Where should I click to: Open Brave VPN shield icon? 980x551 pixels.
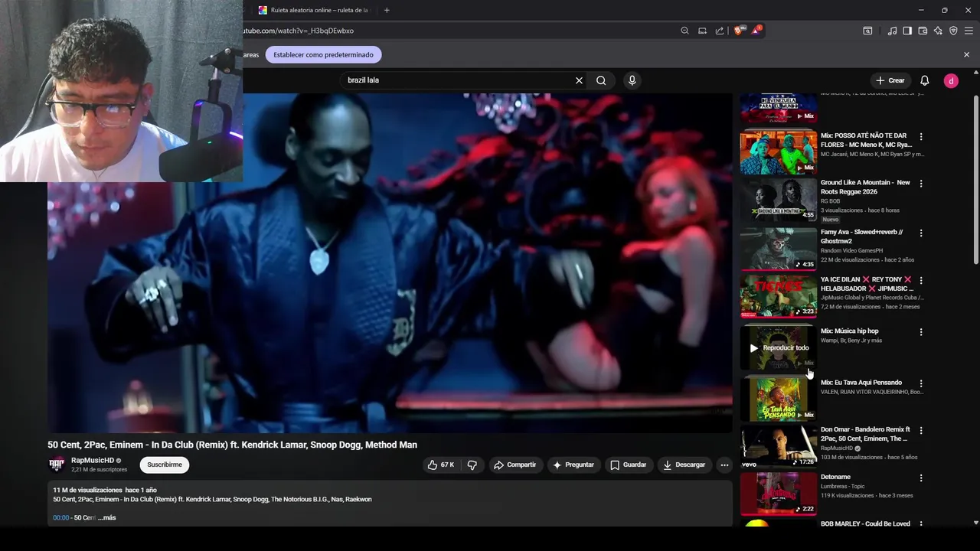pos(953,31)
